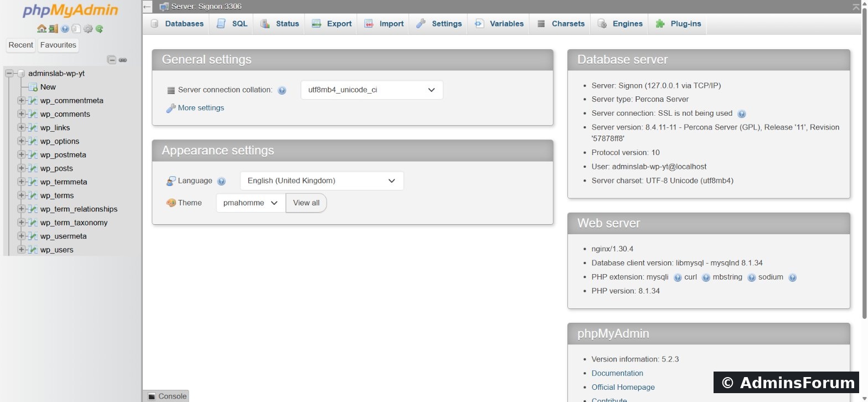Open navigation panel settings gear icon
Viewport: 868px width, 402px height.
(87, 29)
